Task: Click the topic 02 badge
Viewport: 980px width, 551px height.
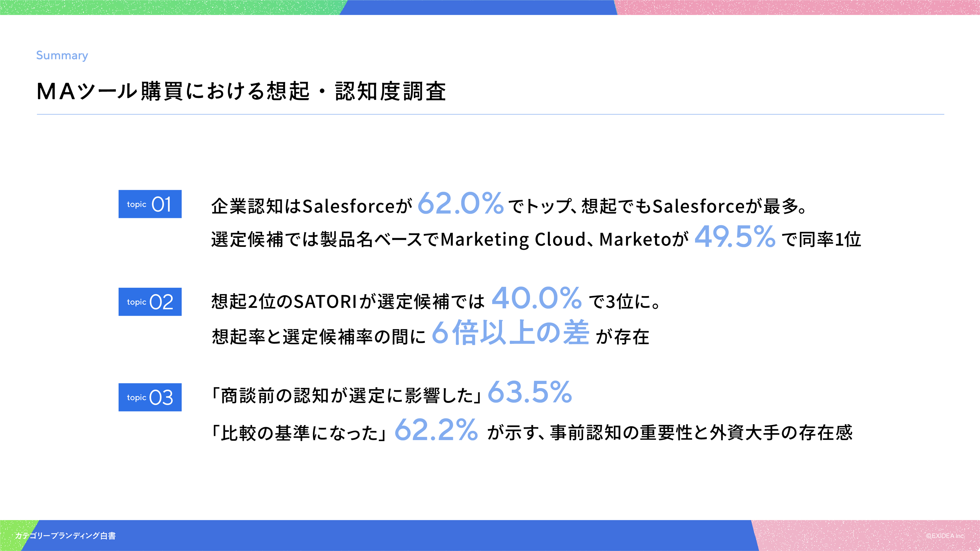Action: (x=150, y=302)
